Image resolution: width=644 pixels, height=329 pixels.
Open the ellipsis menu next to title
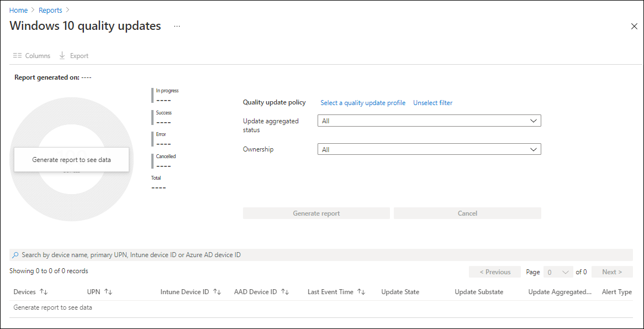(177, 26)
